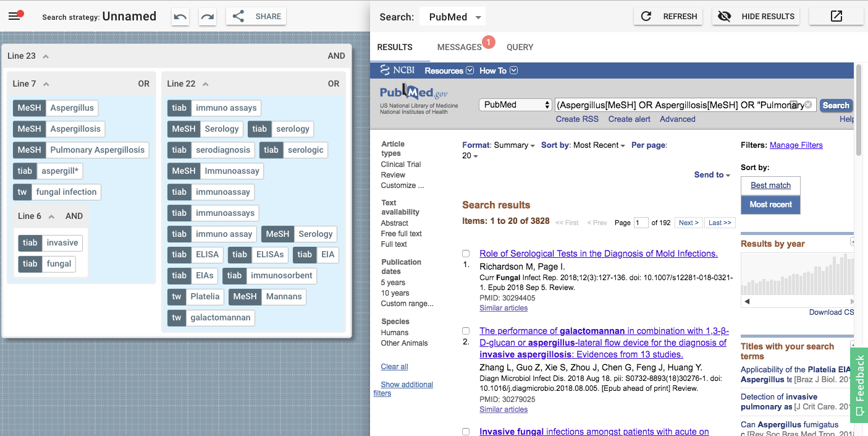Image resolution: width=868 pixels, height=436 pixels.
Task: Go to the Next results page
Action: pos(688,223)
